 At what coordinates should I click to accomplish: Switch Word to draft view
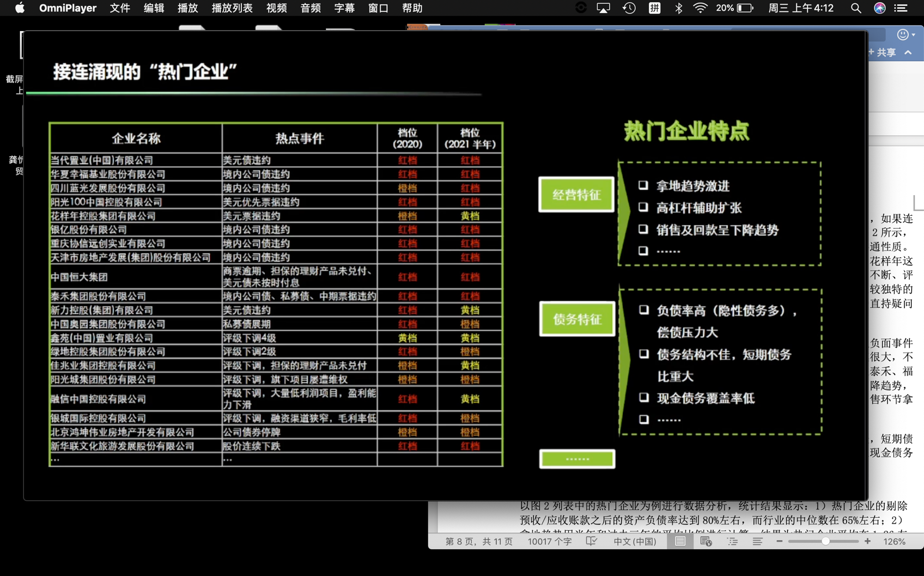pos(757,541)
